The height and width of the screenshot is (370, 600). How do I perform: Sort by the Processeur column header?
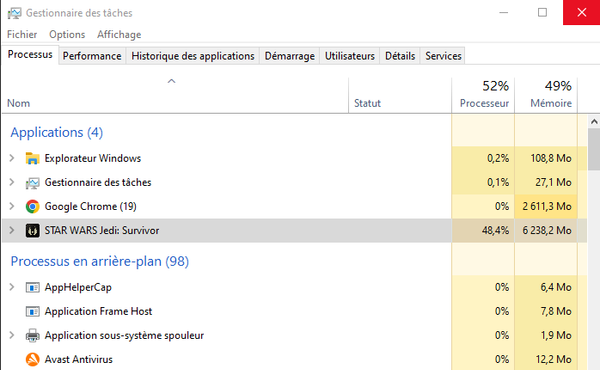[483, 95]
